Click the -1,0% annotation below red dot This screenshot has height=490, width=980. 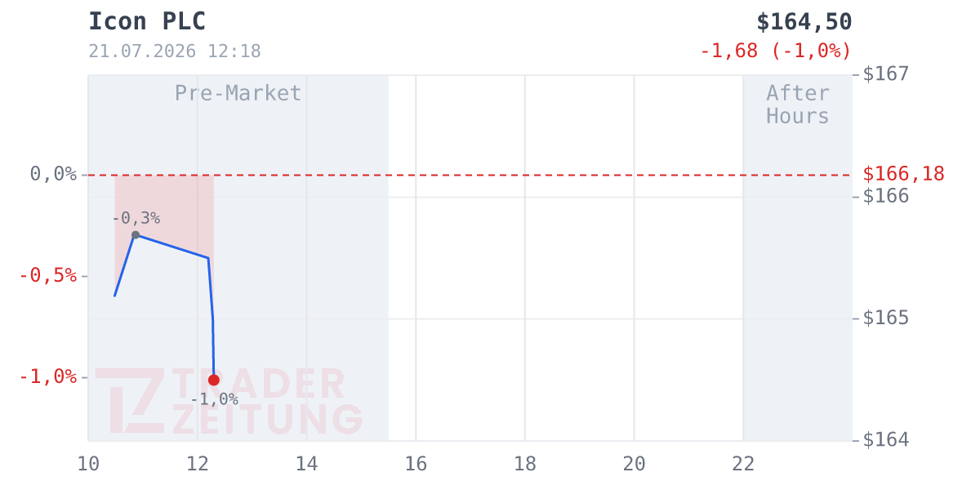(x=214, y=399)
